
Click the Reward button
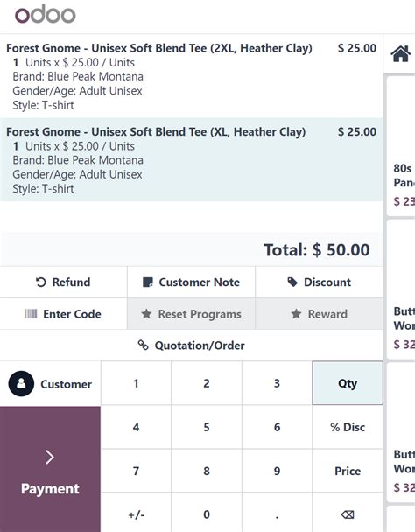(320, 314)
